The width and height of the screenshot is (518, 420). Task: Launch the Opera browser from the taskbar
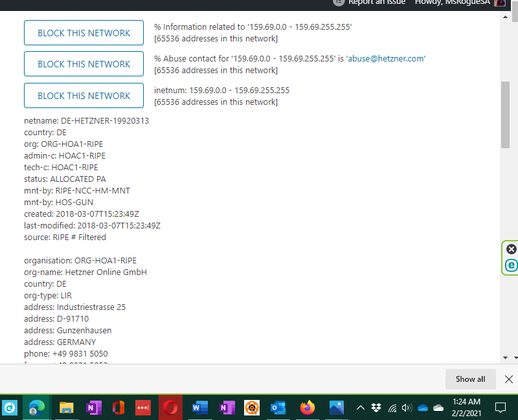[170, 407]
